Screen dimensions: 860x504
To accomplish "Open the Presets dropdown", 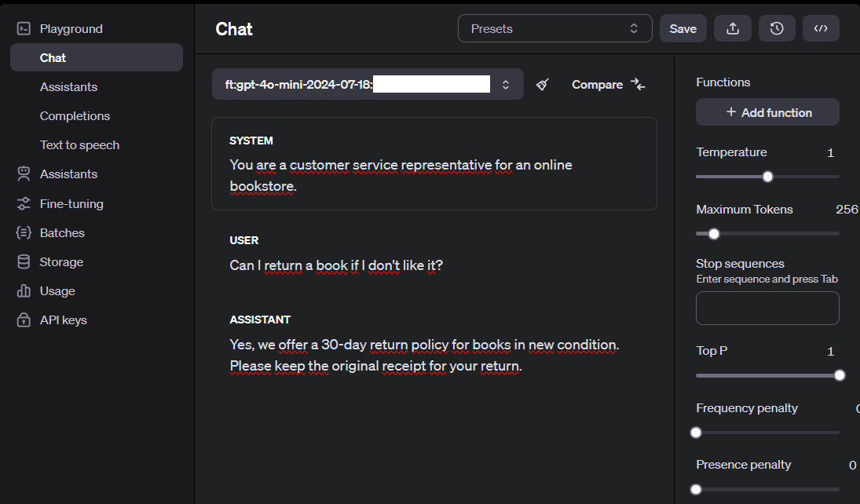I will tap(554, 28).
